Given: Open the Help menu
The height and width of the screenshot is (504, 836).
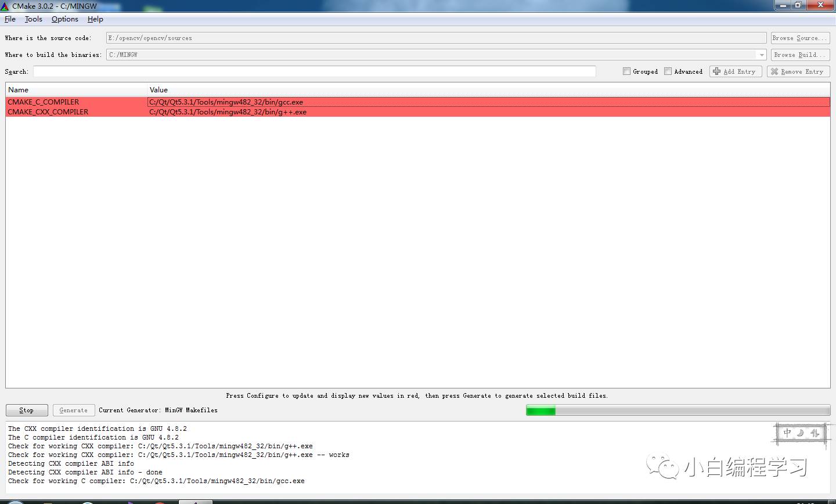Looking at the screenshot, I should 95,19.
